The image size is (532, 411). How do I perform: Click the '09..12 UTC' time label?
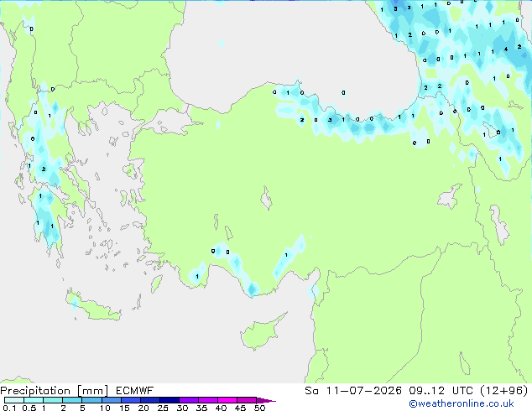tap(441, 391)
